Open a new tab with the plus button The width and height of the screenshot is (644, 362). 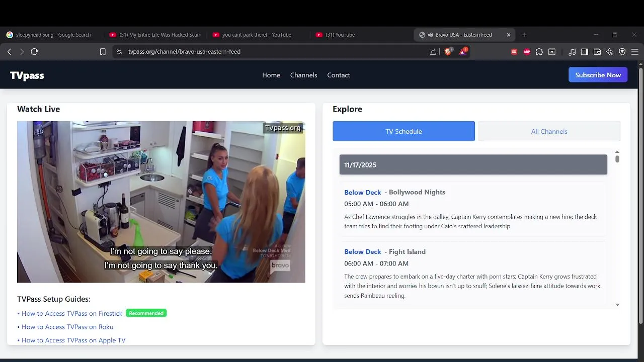pos(524,35)
